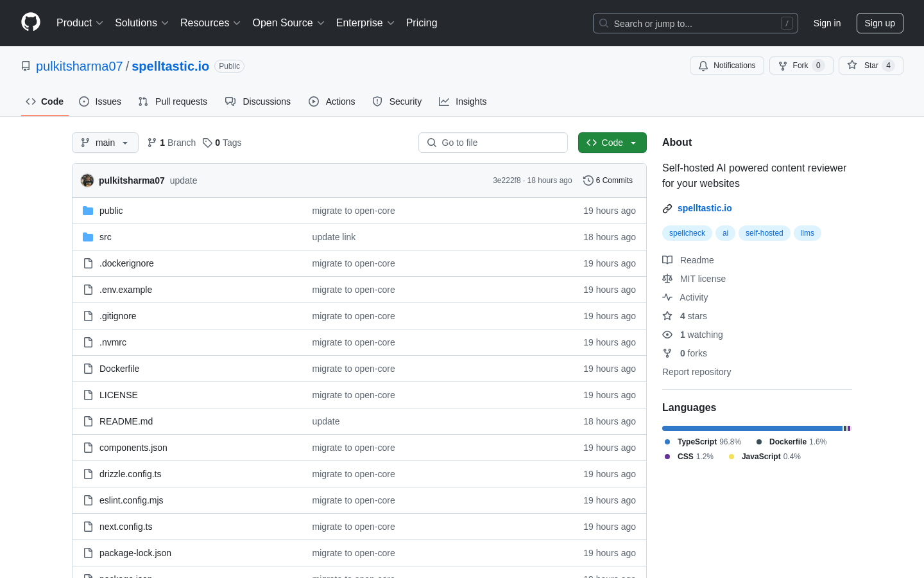Click the TypeScript segment of languages bar

(752, 428)
